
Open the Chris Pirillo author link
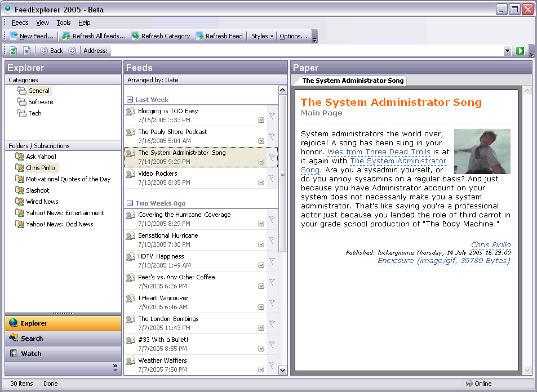[491, 244]
